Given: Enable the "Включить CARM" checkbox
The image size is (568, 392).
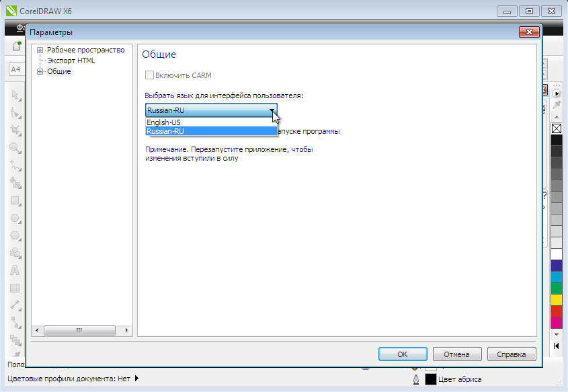Looking at the screenshot, I should [x=150, y=75].
